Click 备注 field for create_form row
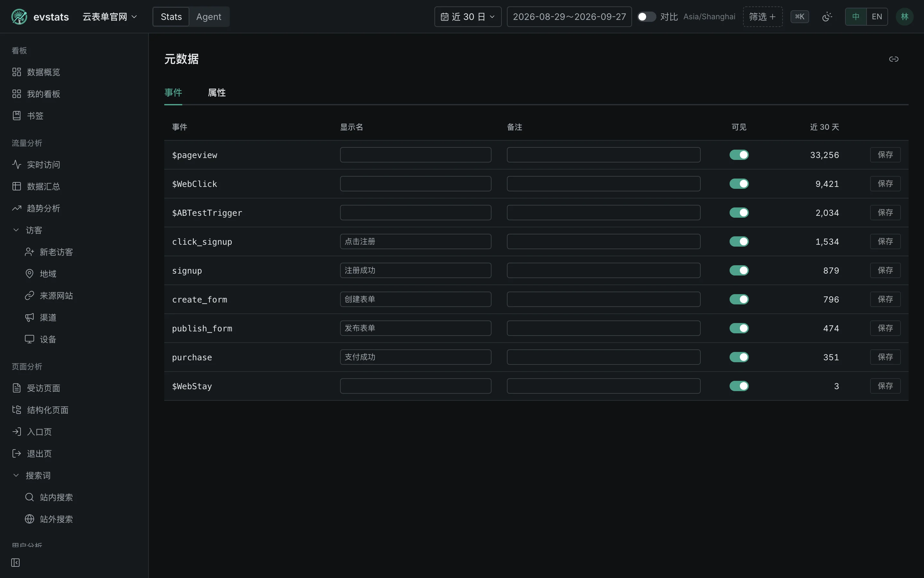The height and width of the screenshot is (578, 924). point(603,299)
